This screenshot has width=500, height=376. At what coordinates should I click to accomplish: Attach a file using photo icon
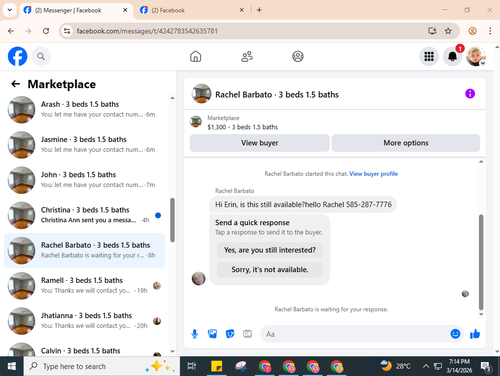[x=212, y=334]
